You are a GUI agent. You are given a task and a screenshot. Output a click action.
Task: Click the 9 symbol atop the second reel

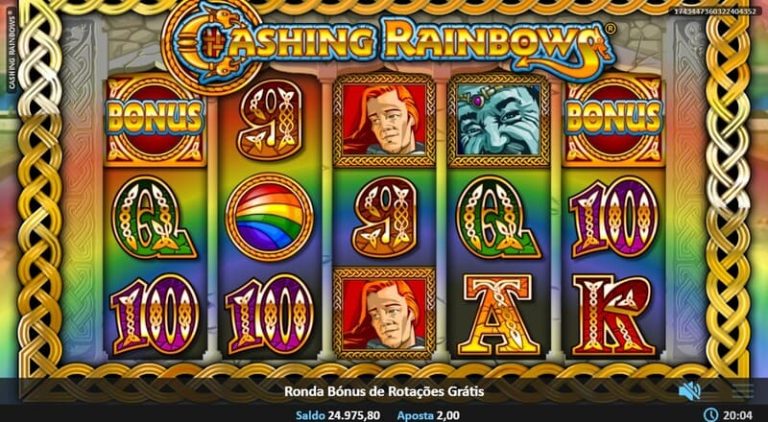269,119
